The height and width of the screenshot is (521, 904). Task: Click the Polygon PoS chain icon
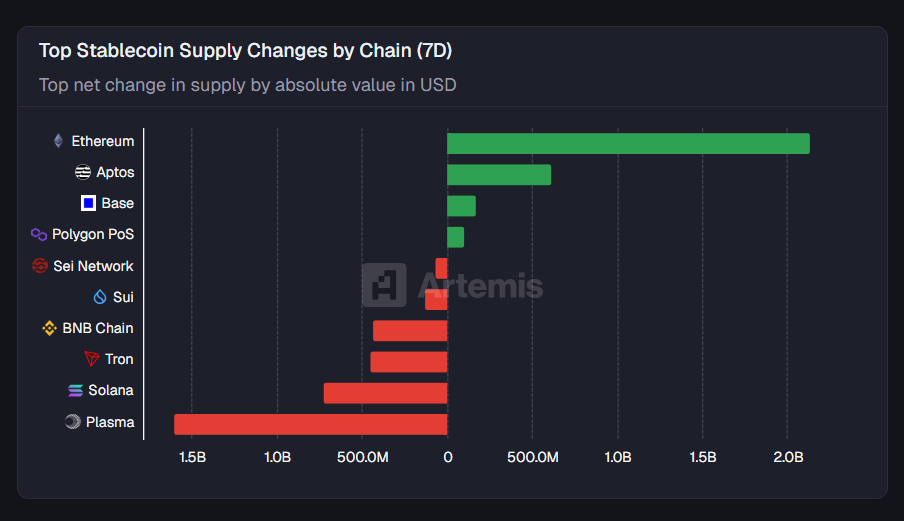(x=39, y=234)
